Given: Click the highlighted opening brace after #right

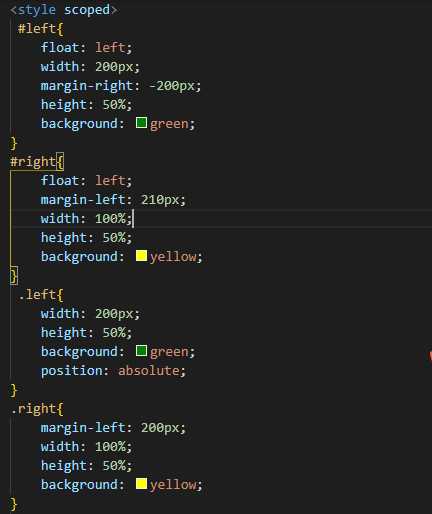Looking at the screenshot, I should 60,162.
